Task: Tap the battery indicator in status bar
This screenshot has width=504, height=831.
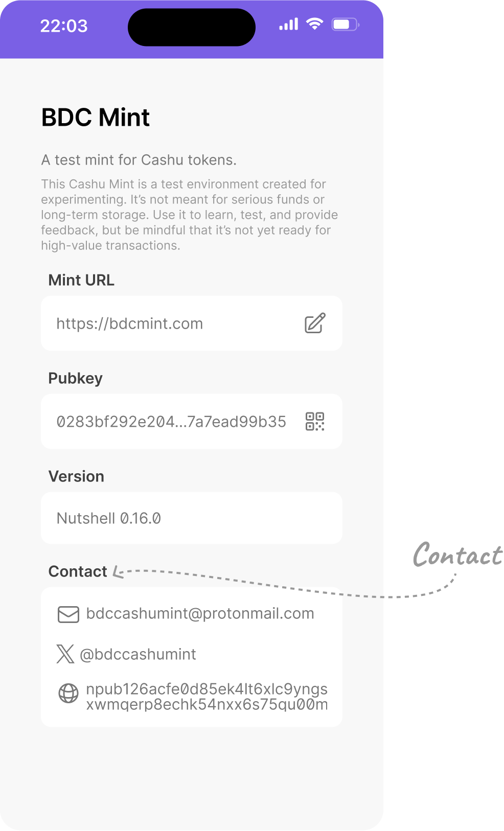Action: click(346, 24)
